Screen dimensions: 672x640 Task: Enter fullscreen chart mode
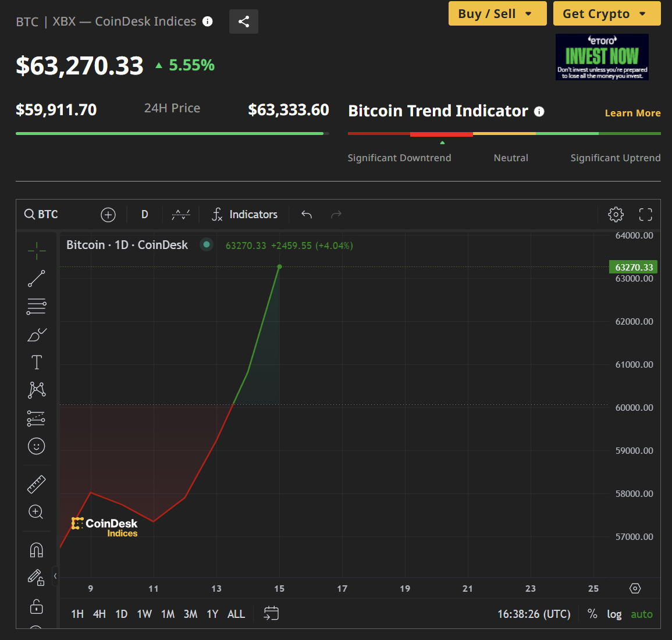click(x=645, y=215)
